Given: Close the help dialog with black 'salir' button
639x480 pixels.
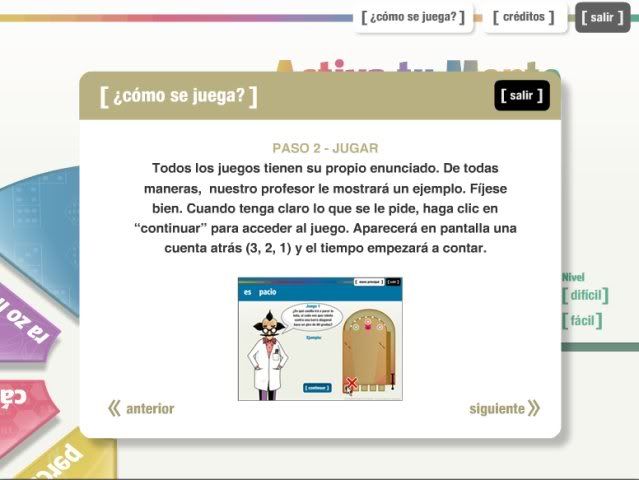Looking at the screenshot, I should [522, 95].
